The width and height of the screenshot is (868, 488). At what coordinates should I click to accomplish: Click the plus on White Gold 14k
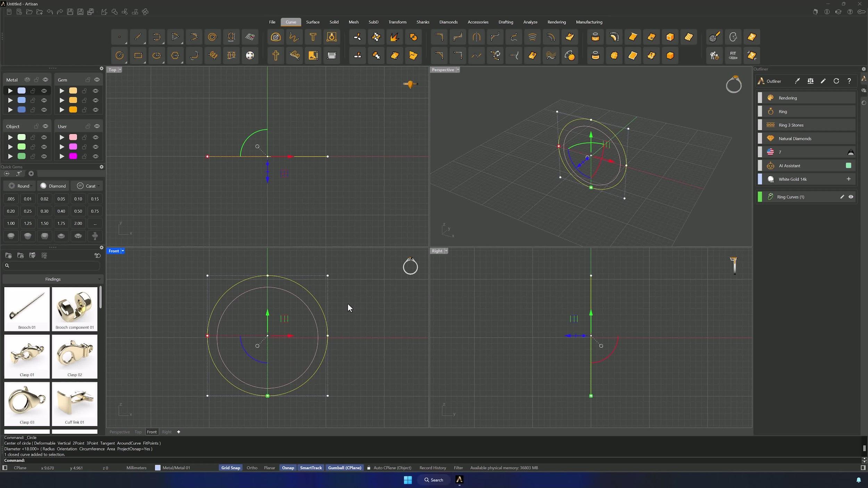tap(849, 179)
